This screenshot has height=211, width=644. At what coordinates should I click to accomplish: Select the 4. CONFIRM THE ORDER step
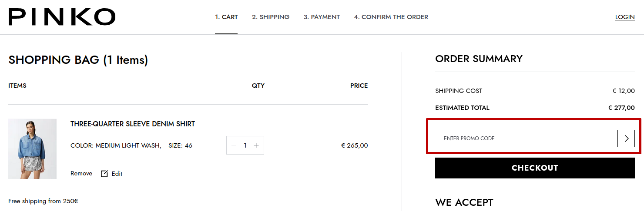coord(391,17)
